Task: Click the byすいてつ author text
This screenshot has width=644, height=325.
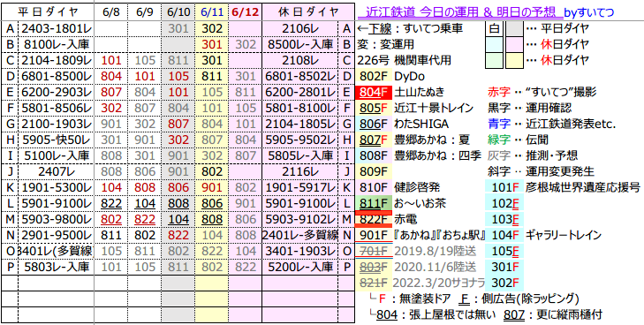Action: (590, 12)
